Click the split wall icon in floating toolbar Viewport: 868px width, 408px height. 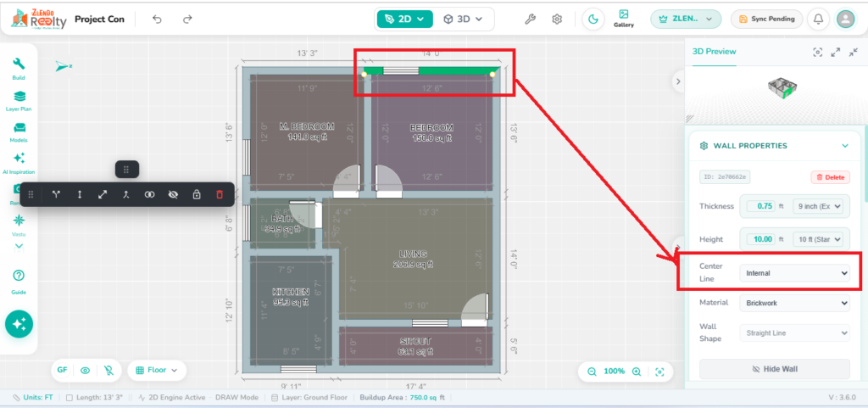coord(56,194)
